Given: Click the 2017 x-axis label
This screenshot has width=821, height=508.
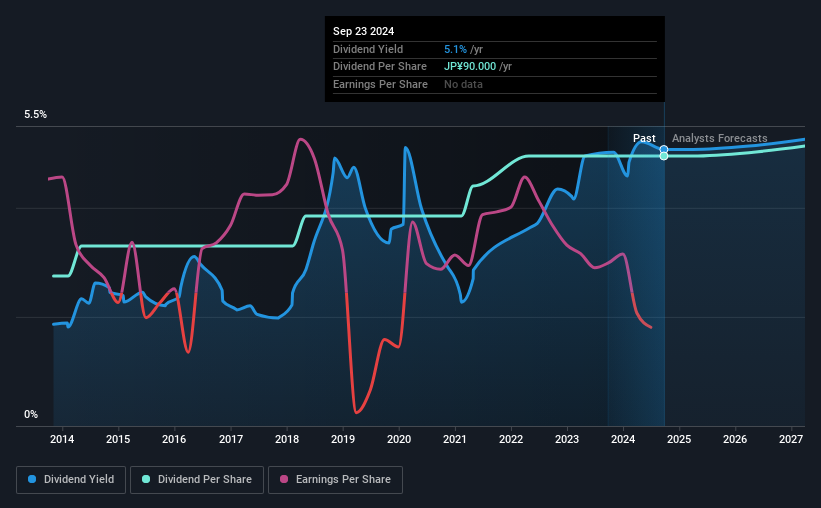Looking at the screenshot, I should coord(230,439).
